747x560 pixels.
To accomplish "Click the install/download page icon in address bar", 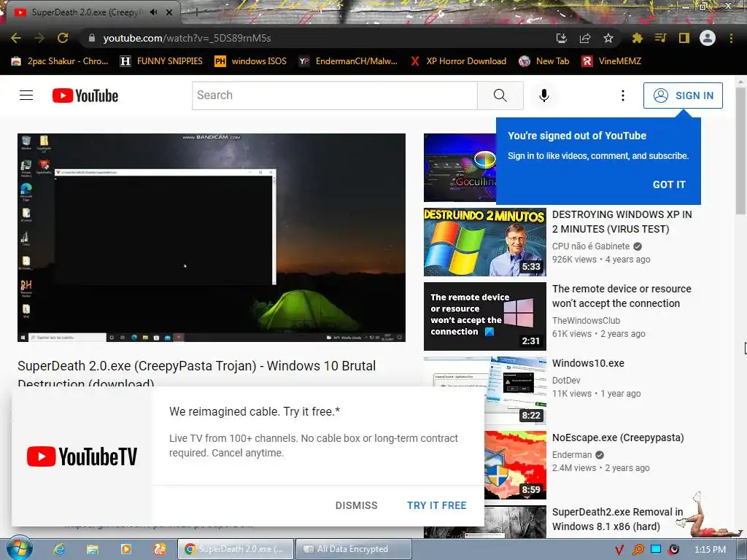I will [x=561, y=38].
